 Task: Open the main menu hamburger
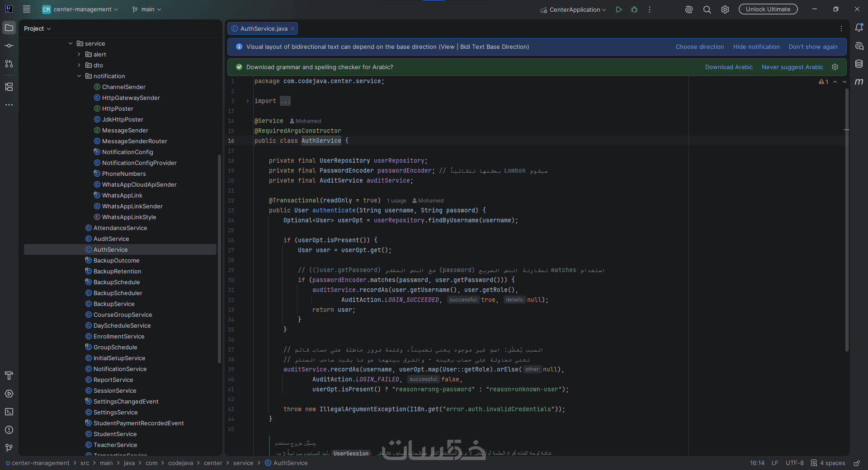point(27,9)
